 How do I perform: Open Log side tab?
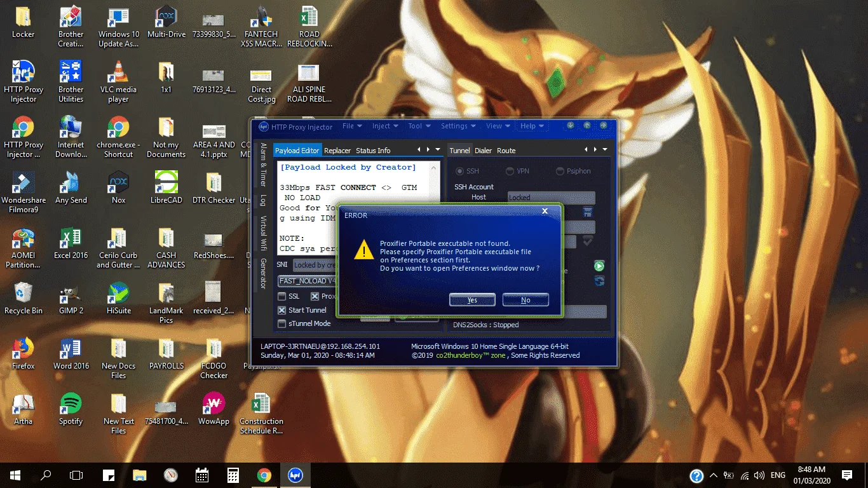[263, 200]
